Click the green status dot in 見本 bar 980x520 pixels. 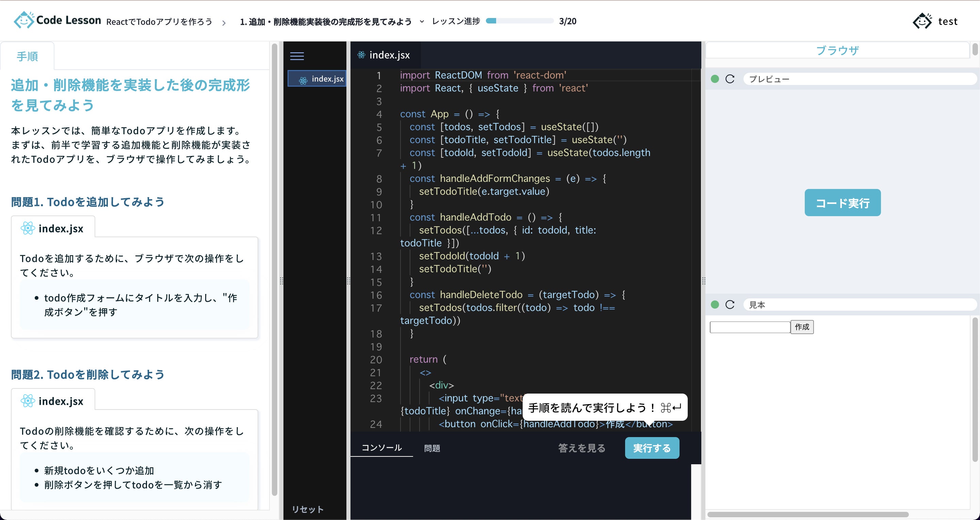(x=715, y=305)
